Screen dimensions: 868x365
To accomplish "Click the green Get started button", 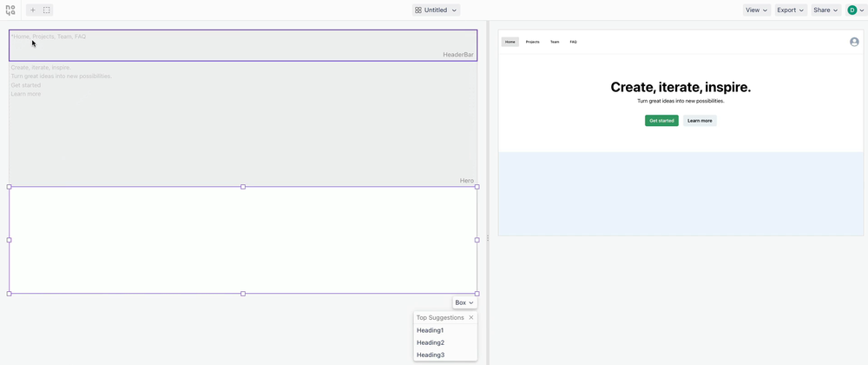I will tap(661, 121).
